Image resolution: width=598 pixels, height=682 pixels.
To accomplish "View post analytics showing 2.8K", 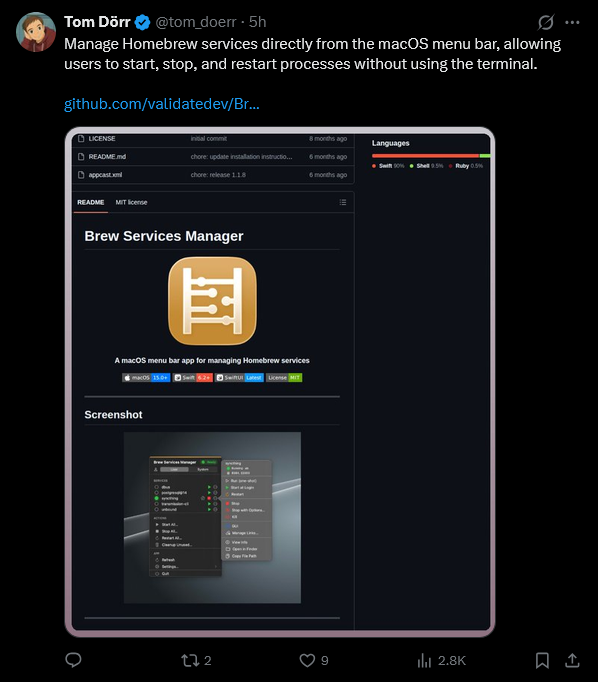I will 441,661.
